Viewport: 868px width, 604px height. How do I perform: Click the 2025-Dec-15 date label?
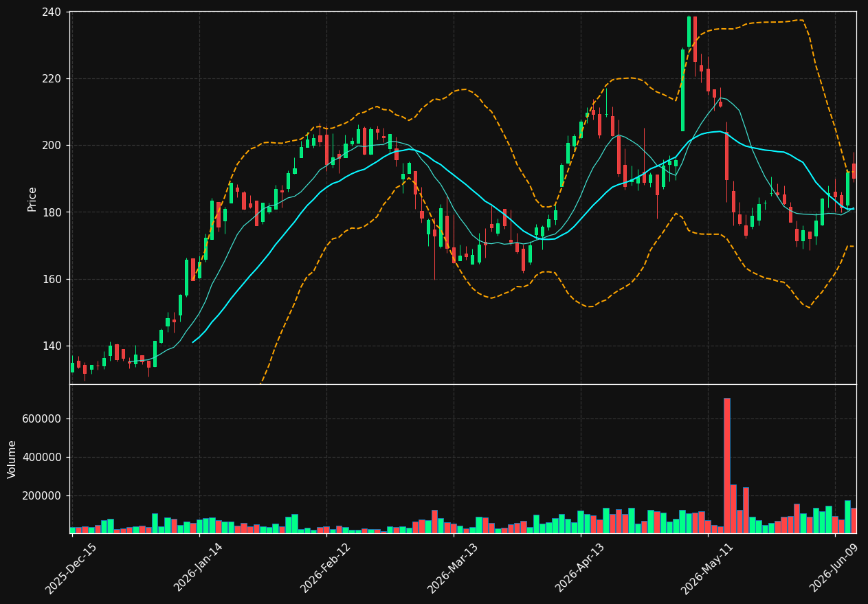(x=71, y=568)
